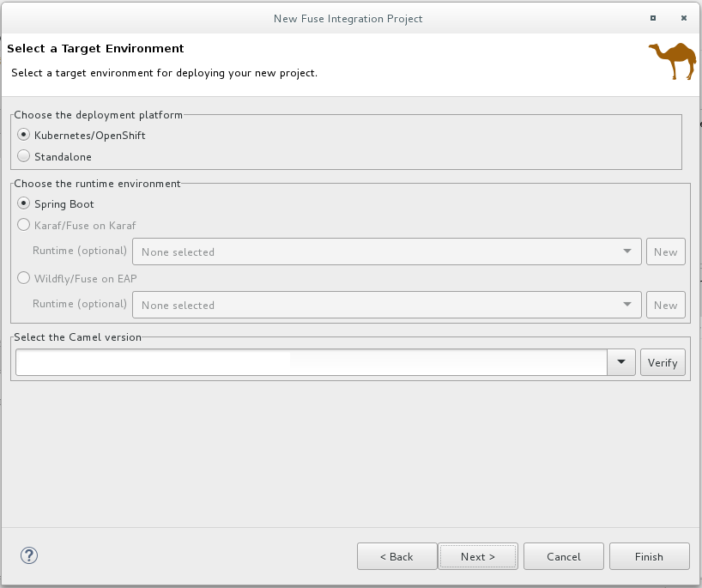
Task: Click inside the Camel version text field
Action: tap(311, 362)
